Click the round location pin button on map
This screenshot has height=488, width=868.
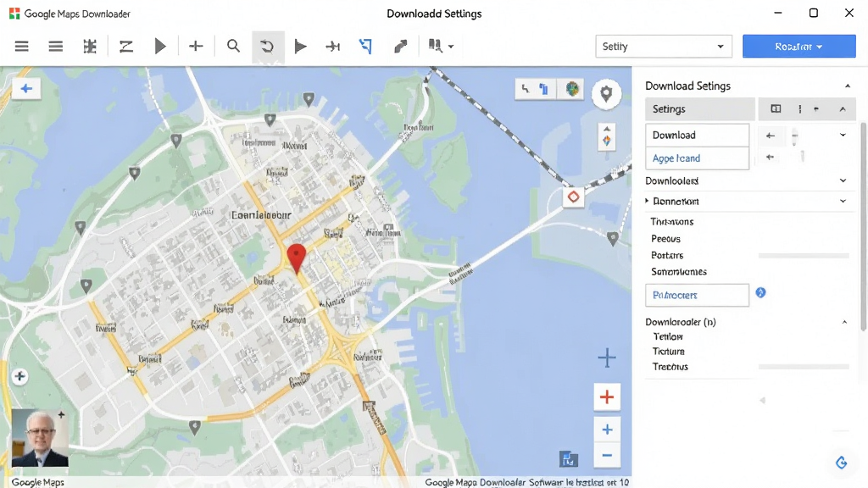click(606, 94)
